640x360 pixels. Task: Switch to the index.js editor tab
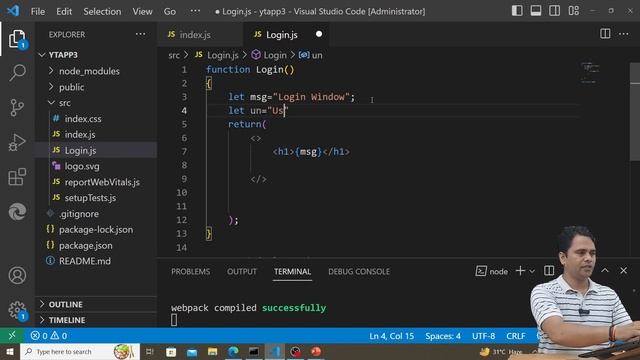(195, 35)
